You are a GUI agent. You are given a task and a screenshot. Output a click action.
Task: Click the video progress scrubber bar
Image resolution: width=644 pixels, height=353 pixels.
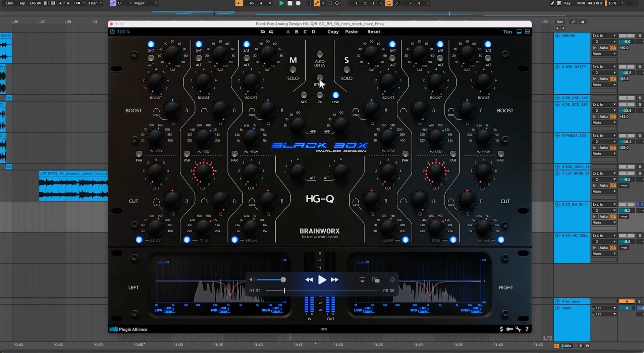click(322, 291)
